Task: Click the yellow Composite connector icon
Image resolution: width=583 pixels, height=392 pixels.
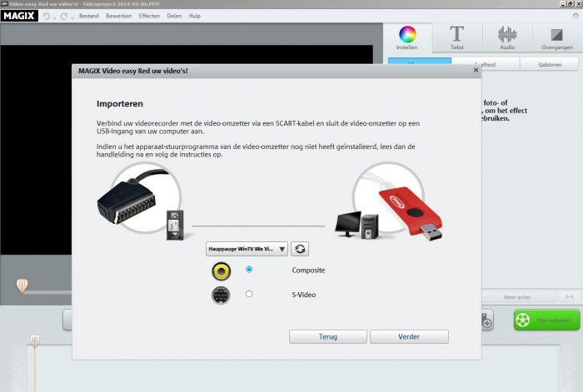Action: (x=222, y=270)
